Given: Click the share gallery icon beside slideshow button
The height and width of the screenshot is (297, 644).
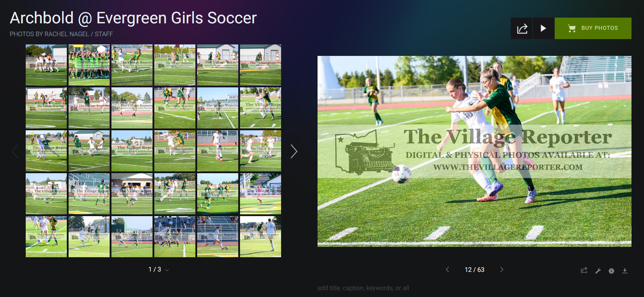Looking at the screenshot, I should pyautogui.click(x=522, y=28).
